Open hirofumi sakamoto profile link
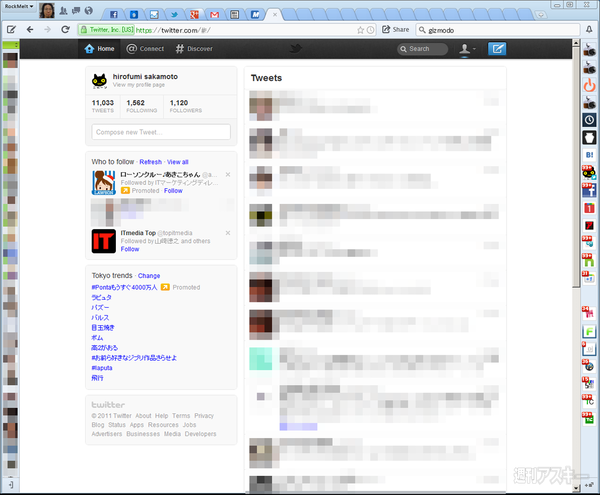 [145, 77]
